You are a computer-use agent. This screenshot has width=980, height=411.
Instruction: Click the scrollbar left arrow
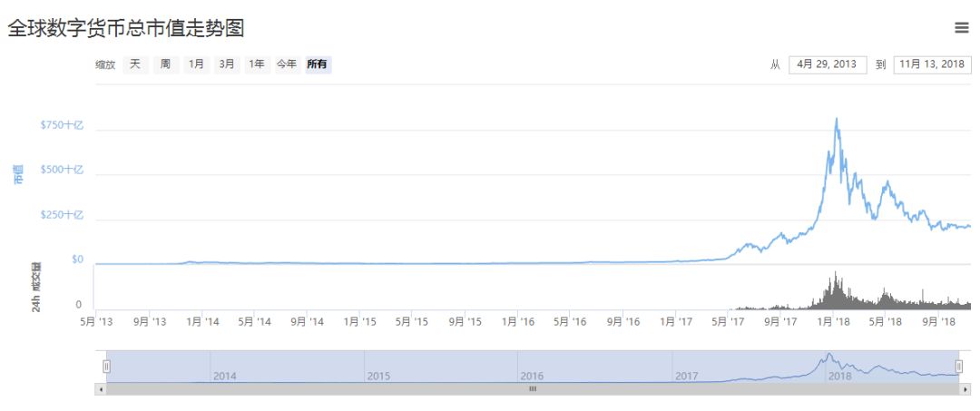click(100, 389)
